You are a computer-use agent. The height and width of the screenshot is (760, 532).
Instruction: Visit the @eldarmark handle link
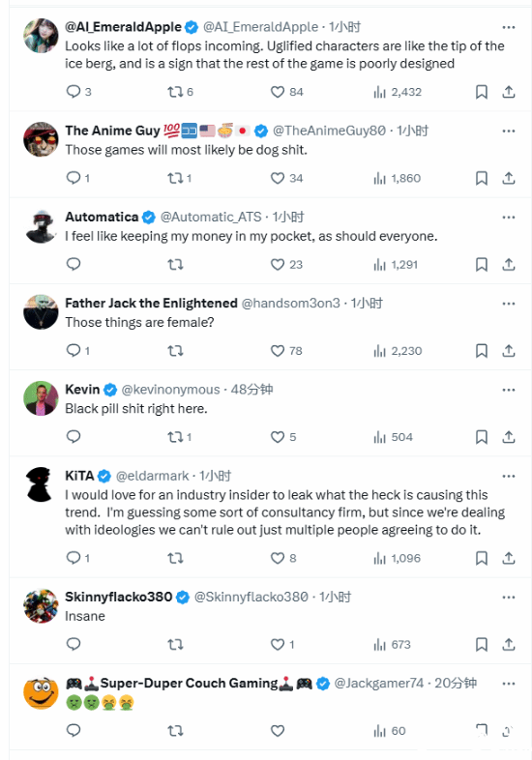pyautogui.click(x=152, y=476)
